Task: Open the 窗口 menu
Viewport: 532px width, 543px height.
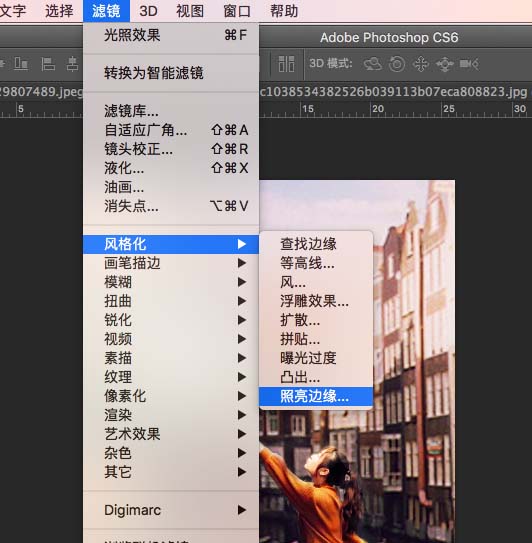Action: pyautogui.click(x=237, y=11)
